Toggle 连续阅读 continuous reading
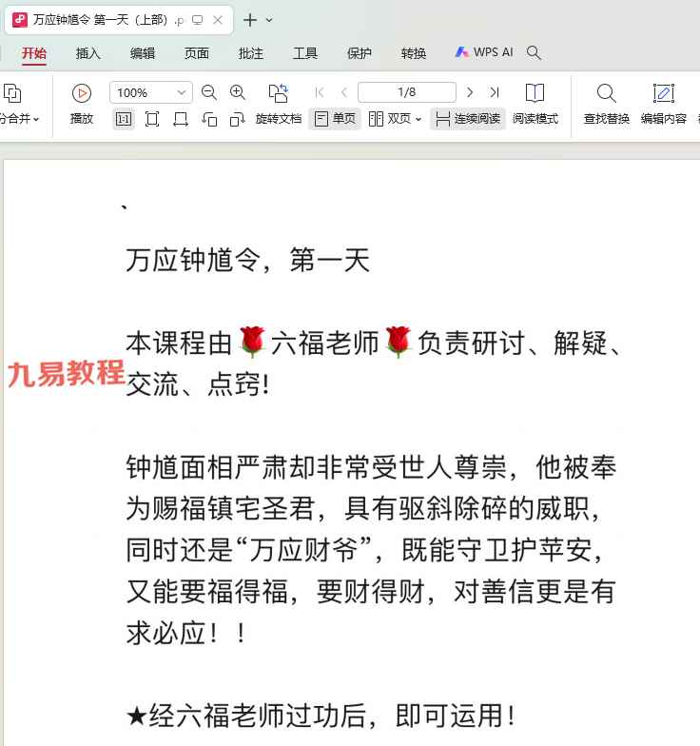 click(x=468, y=118)
